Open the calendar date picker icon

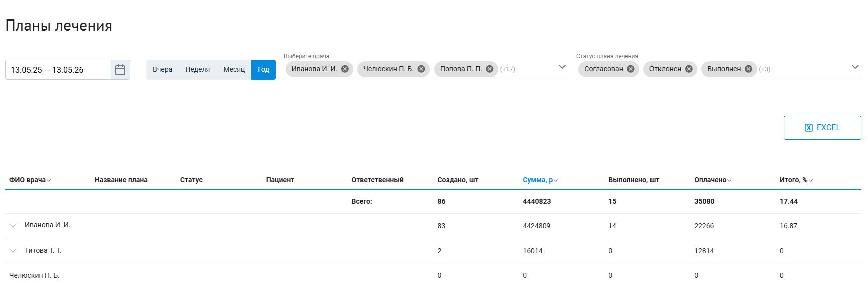(x=120, y=70)
